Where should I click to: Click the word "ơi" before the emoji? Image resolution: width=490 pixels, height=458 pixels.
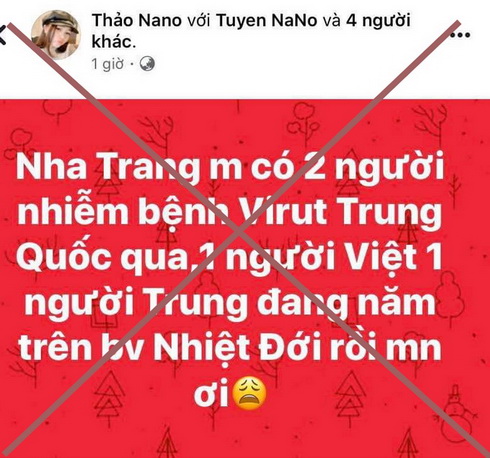point(211,397)
